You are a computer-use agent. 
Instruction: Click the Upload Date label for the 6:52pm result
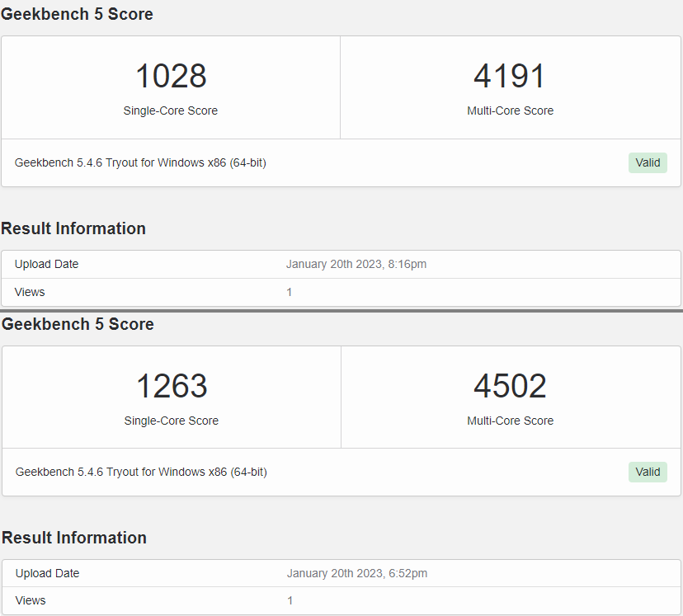[x=48, y=573]
